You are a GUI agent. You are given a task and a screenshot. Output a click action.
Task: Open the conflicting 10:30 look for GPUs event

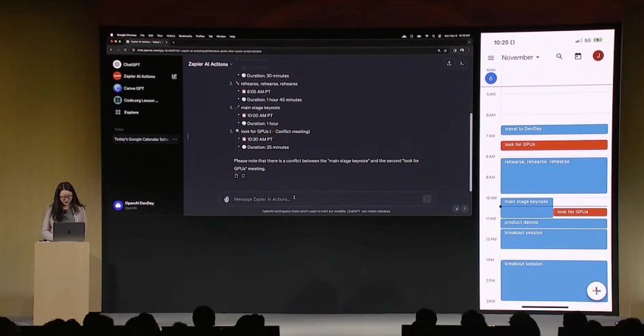[x=580, y=212]
